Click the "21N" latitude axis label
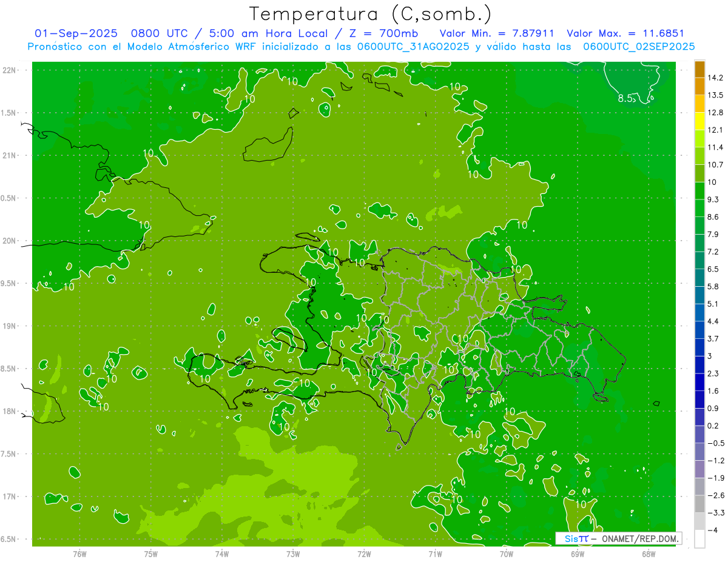728x562 pixels. pyautogui.click(x=9, y=156)
